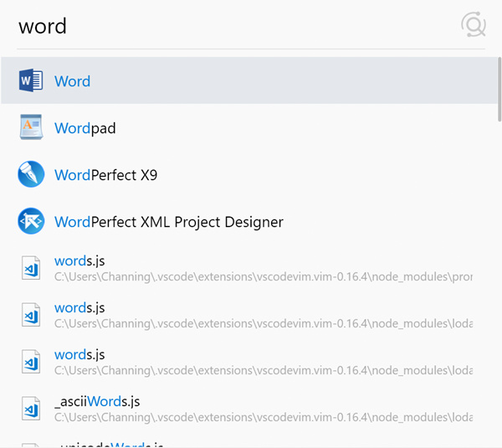Click the Microsoft Word app icon
This screenshot has height=448, width=502.
pyautogui.click(x=31, y=80)
